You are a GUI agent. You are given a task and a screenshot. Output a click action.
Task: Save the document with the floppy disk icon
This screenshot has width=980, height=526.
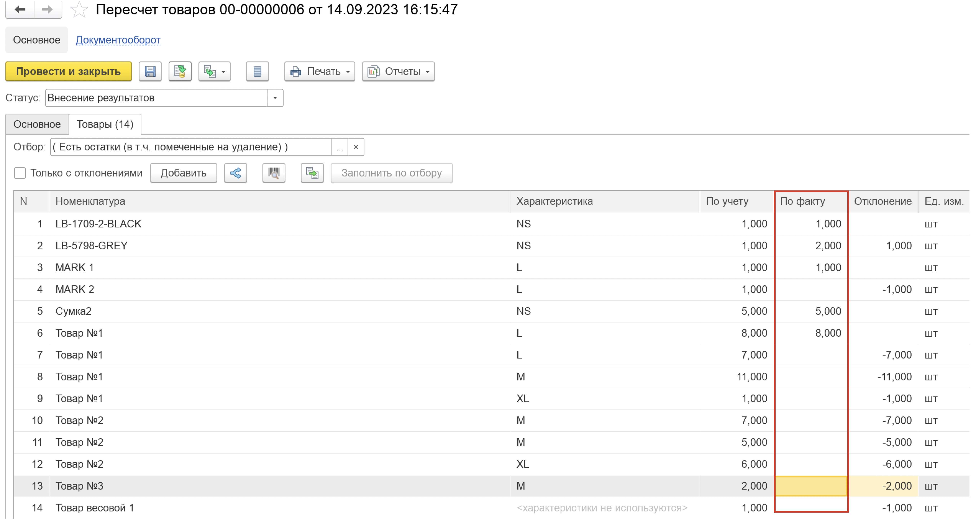(150, 72)
